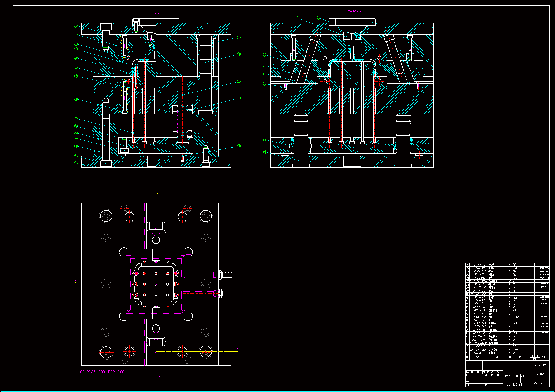Select the CI-2735-A90-B80-C90 mold base text
This screenshot has height=392, width=555.
pyautogui.click(x=102, y=372)
